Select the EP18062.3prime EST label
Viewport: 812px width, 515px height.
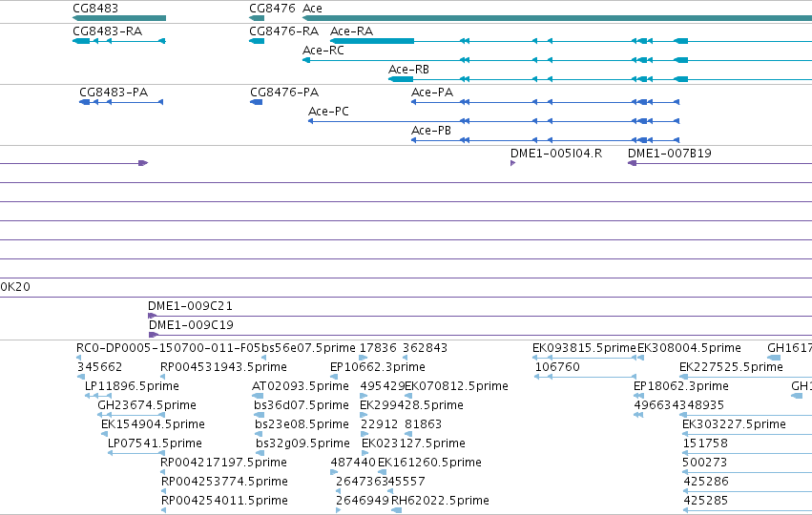[x=681, y=386]
